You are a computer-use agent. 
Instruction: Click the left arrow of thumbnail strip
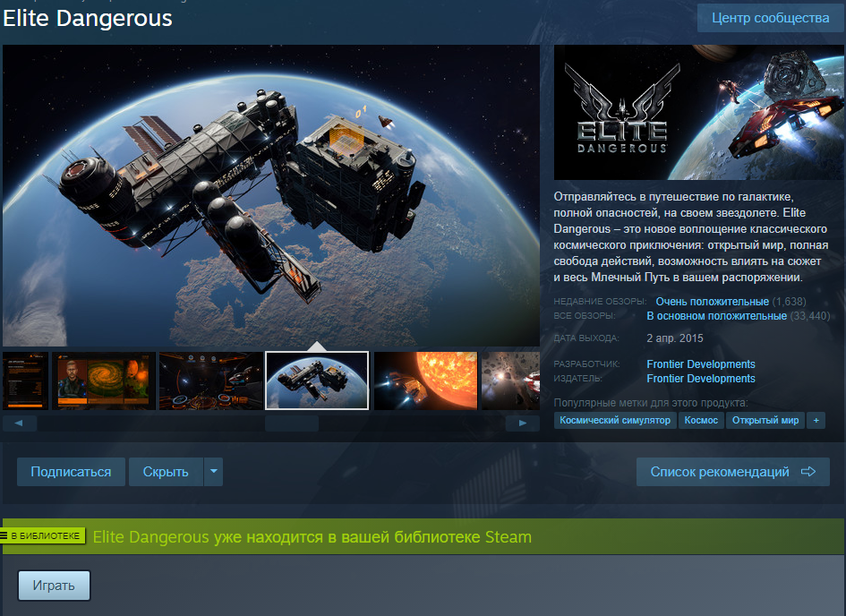(20, 423)
